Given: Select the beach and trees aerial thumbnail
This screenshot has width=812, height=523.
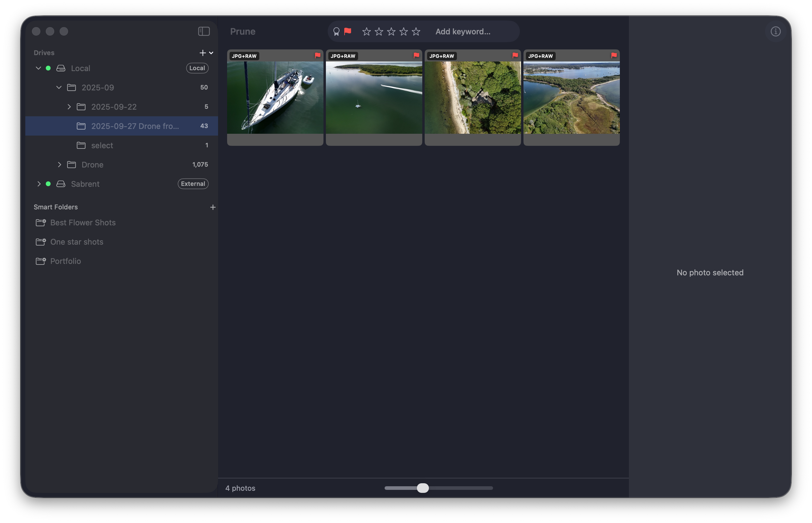Looking at the screenshot, I should click(473, 98).
